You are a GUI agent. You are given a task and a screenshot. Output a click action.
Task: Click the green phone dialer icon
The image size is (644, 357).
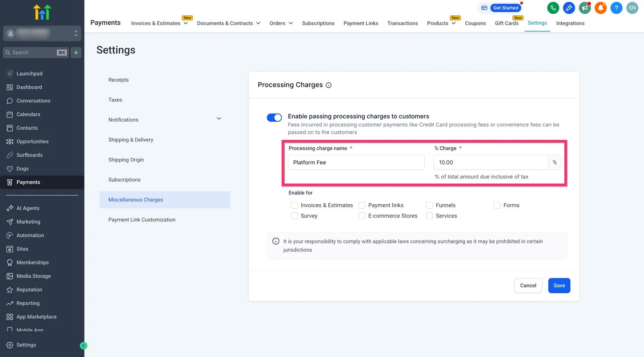tap(553, 8)
